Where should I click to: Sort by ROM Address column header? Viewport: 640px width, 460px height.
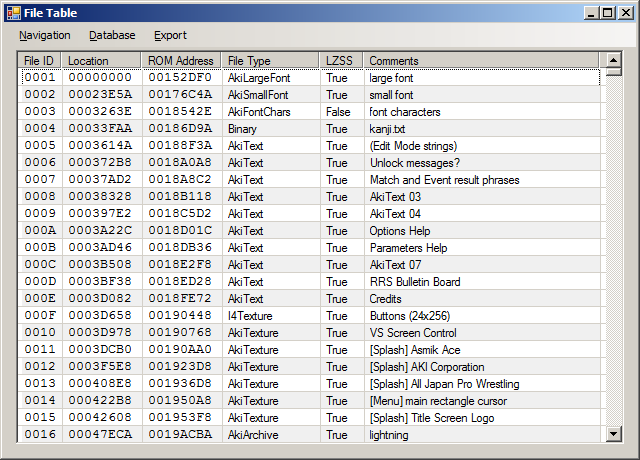point(180,61)
